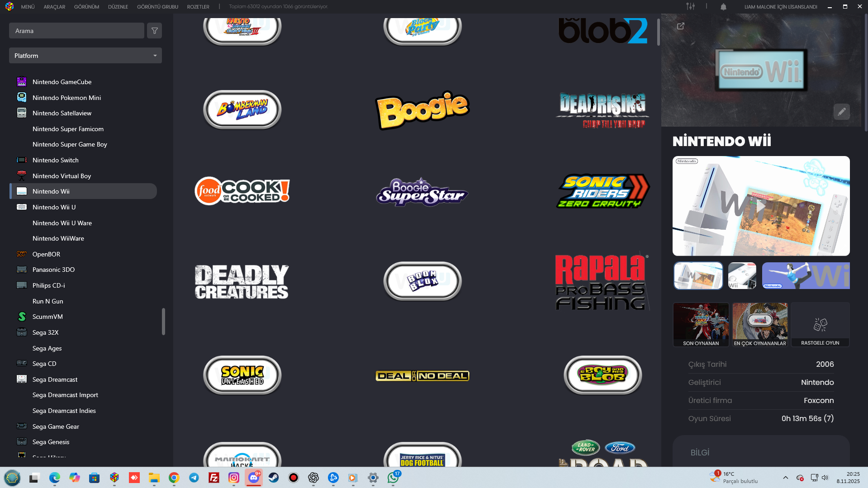Screen dimensions: 868x488
Task: Open Discord from the taskbar
Action: pyautogui.click(x=254, y=478)
